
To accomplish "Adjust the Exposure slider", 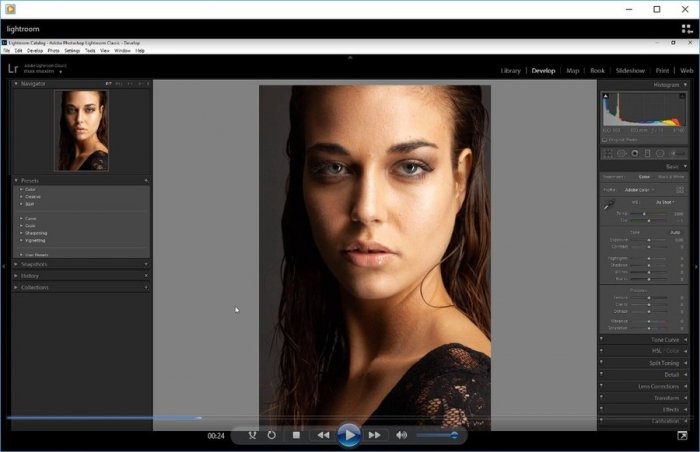I will tap(648, 240).
